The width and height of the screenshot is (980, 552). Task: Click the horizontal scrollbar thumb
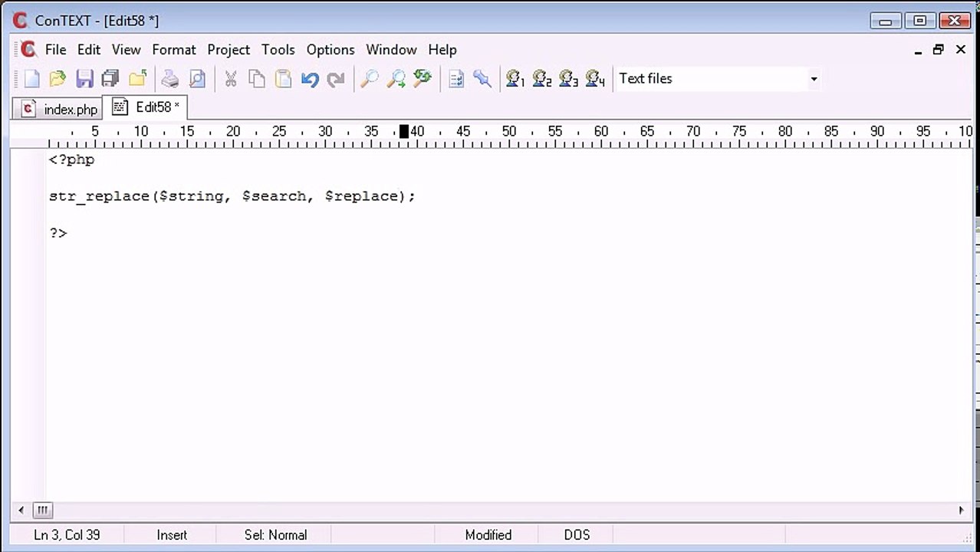point(43,510)
